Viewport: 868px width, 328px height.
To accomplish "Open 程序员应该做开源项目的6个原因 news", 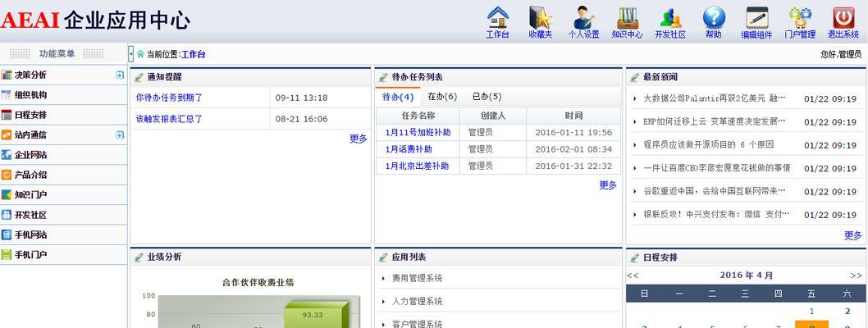I will point(709,145).
